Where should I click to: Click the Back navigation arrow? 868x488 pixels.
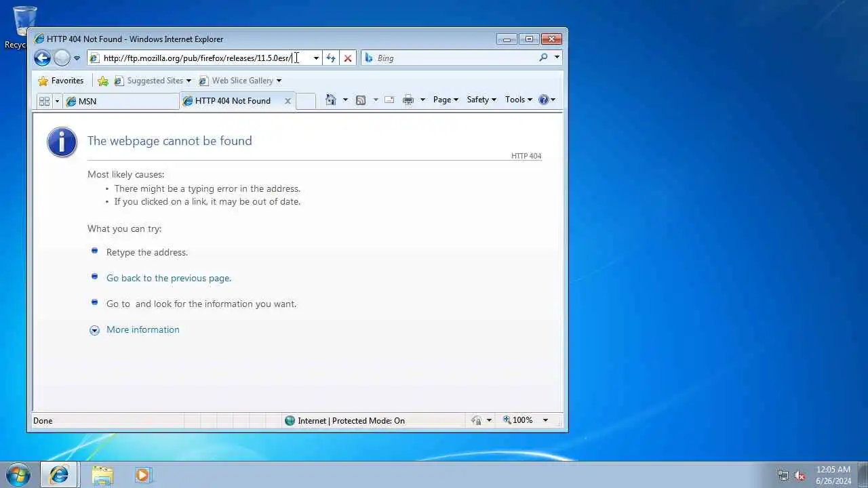coord(42,58)
